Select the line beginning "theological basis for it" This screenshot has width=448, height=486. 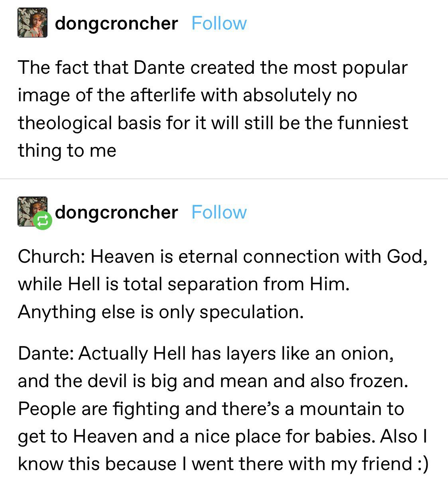[212, 123]
